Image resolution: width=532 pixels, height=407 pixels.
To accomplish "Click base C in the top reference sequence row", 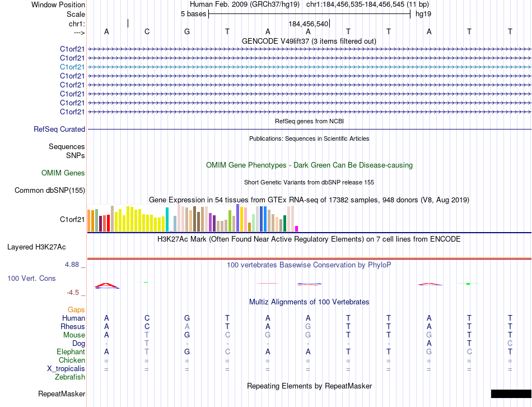I will point(147,31).
